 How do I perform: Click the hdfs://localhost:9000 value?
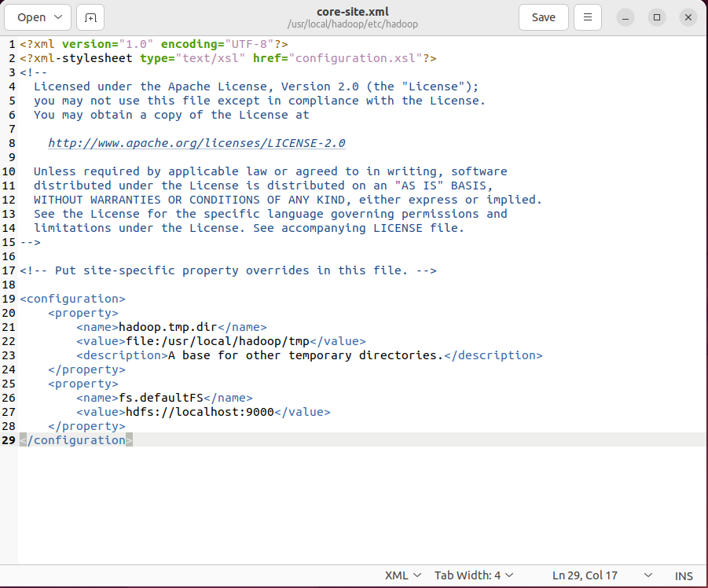200,412
